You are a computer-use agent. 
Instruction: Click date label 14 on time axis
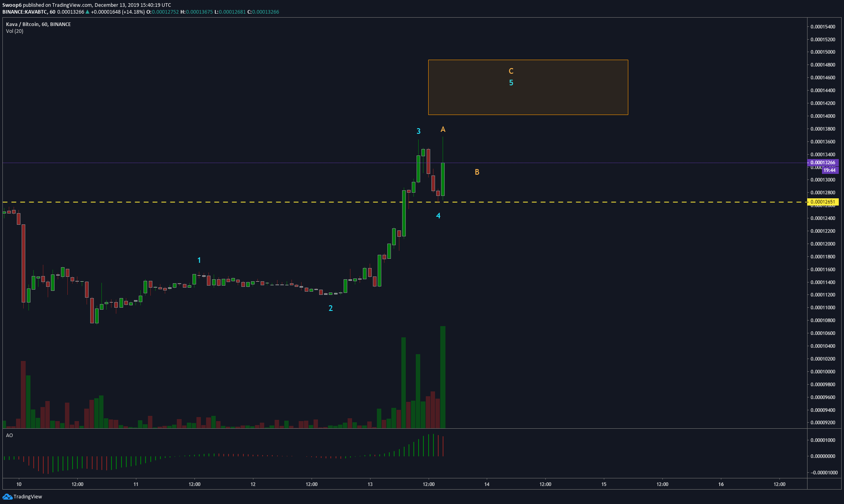tap(487, 484)
